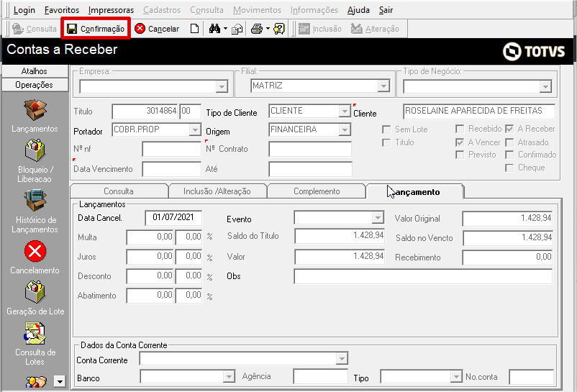Open the Empresa dropdown
Image resolution: width=577 pixels, height=392 pixels.
point(222,87)
